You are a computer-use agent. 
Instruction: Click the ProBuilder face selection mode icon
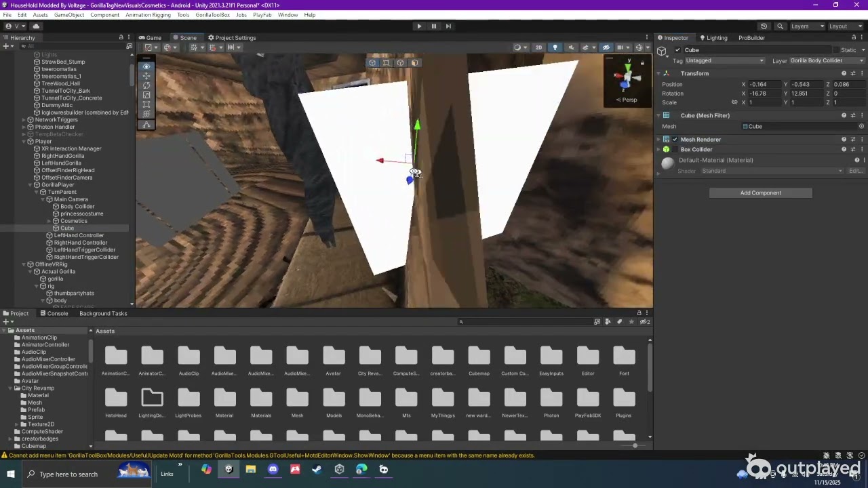pos(415,63)
